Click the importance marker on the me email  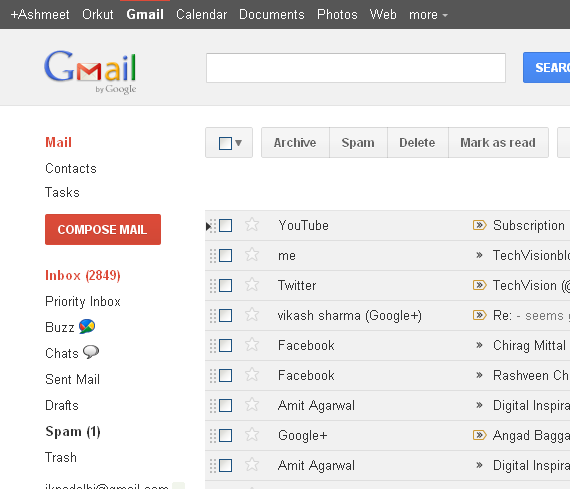point(479,256)
